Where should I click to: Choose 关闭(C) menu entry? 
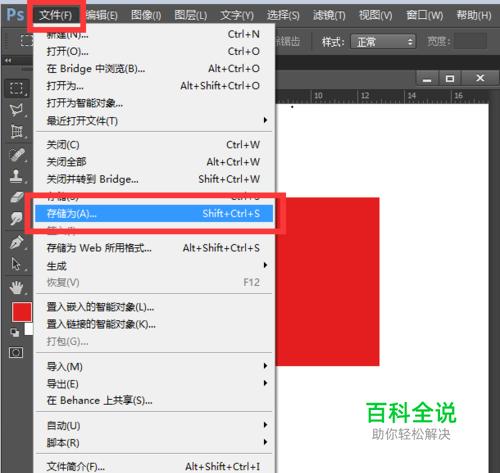click(154, 145)
